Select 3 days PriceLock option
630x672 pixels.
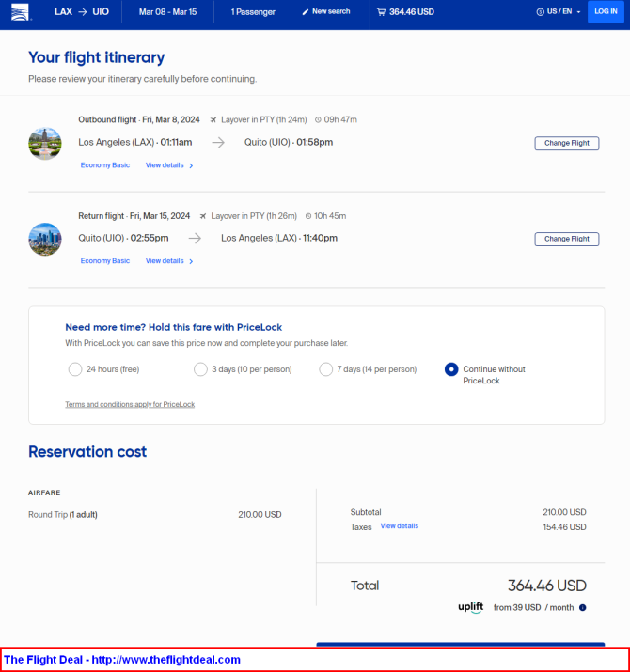200,369
